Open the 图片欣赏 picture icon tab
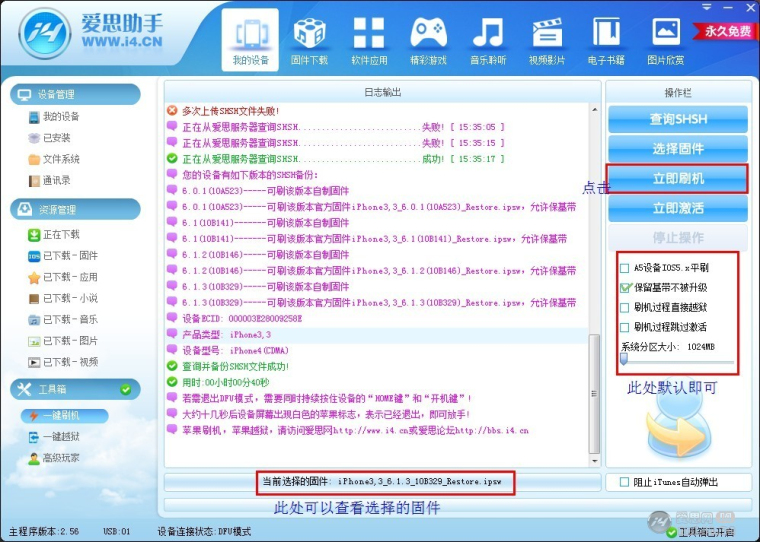 665,40
